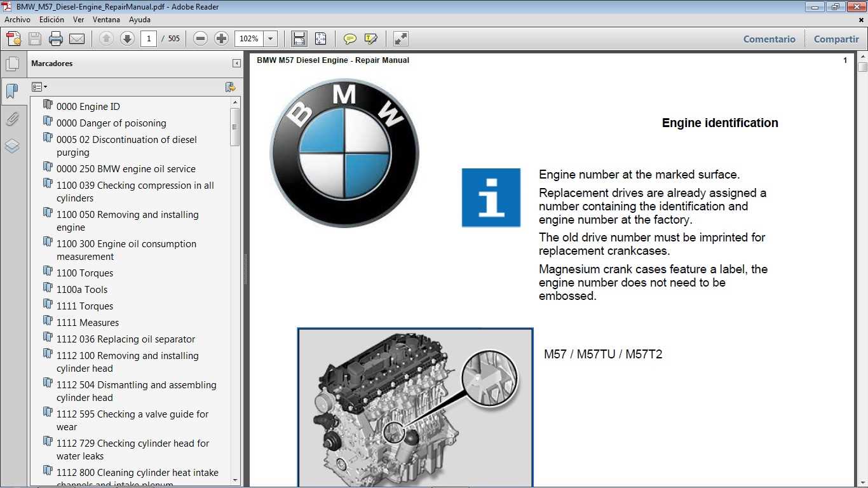This screenshot has height=488, width=868.
Task: Select the highlight text tool icon
Action: click(x=371, y=39)
